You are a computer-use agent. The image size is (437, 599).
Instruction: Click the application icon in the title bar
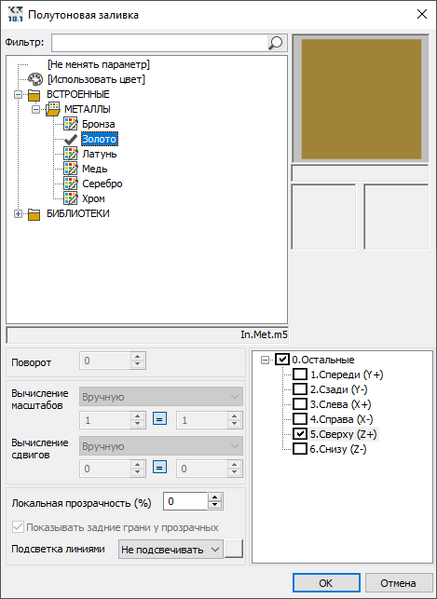pos(15,15)
